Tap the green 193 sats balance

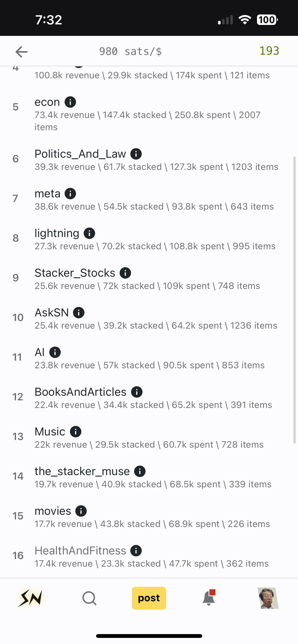(269, 51)
